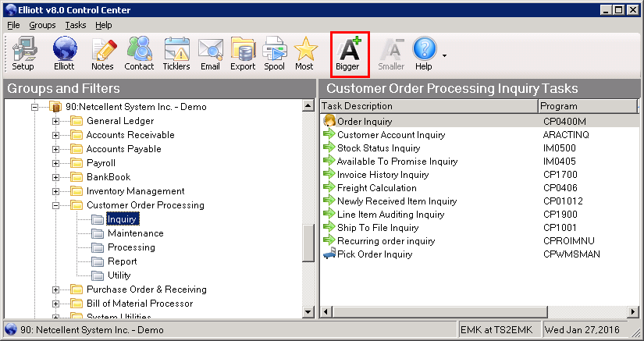
Task: Click task list horizontal scroll left arrow
Action: tap(326, 312)
